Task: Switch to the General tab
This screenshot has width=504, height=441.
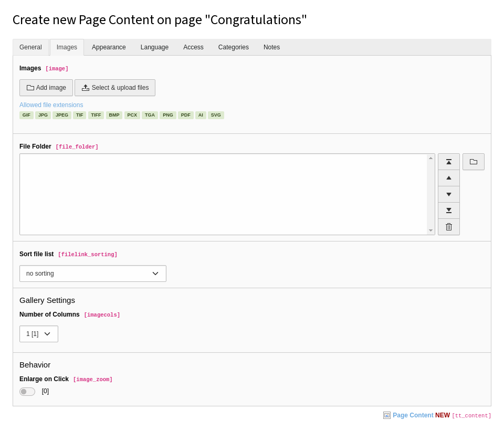Action: pyautogui.click(x=30, y=47)
